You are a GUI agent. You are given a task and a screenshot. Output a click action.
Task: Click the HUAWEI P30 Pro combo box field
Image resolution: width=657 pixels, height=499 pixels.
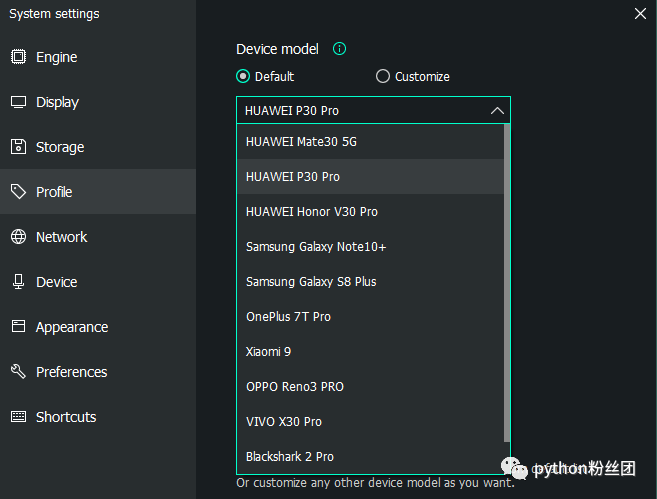tap(373, 110)
